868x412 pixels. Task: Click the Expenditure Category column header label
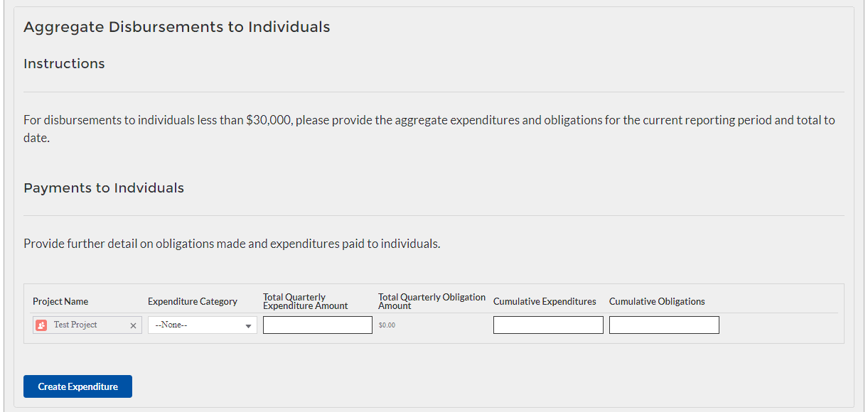[192, 302]
